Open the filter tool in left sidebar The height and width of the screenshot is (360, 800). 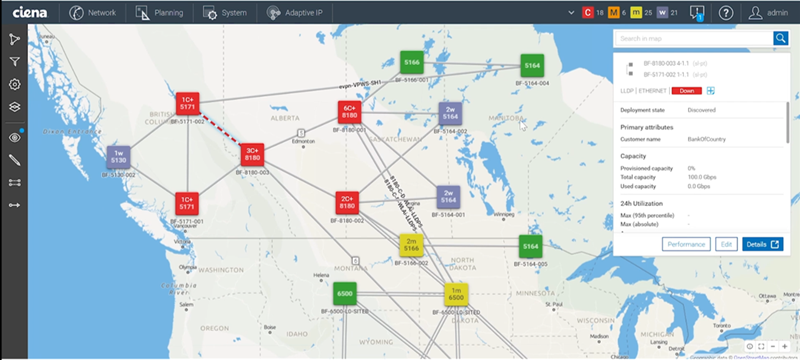(x=14, y=62)
